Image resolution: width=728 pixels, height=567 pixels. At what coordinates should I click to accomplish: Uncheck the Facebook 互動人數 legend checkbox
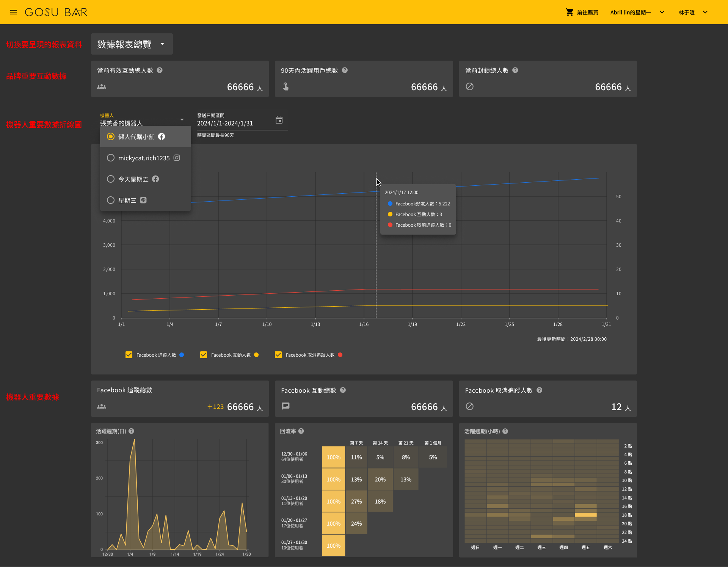click(x=204, y=355)
